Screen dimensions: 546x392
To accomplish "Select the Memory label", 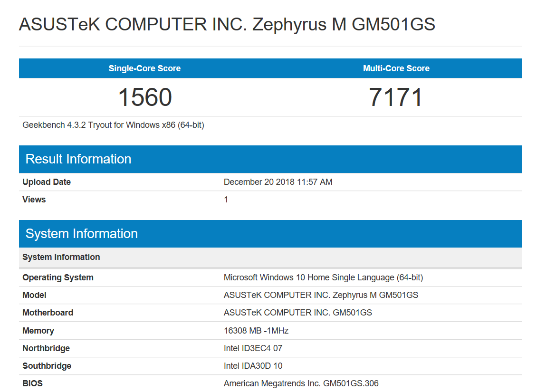I will [x=38, y=331].
